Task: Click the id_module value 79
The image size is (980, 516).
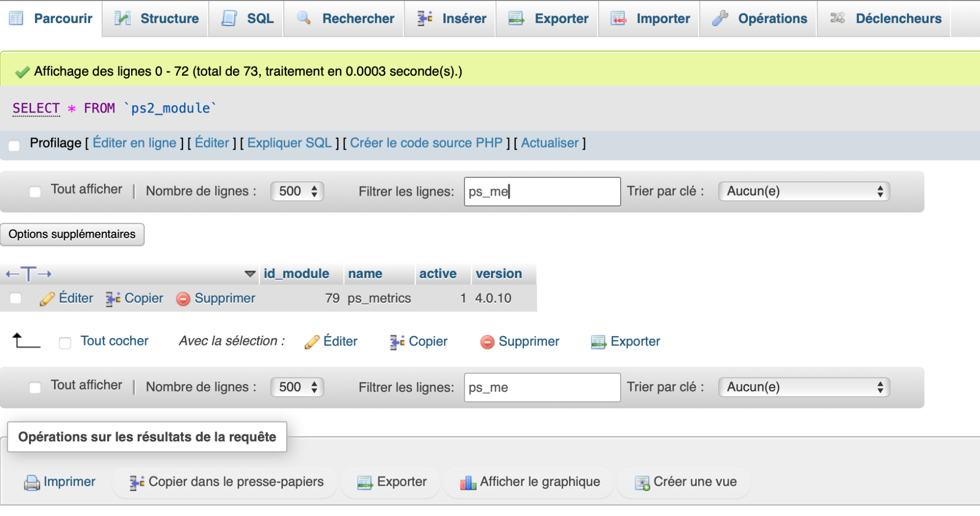Action: click(332, 298)
